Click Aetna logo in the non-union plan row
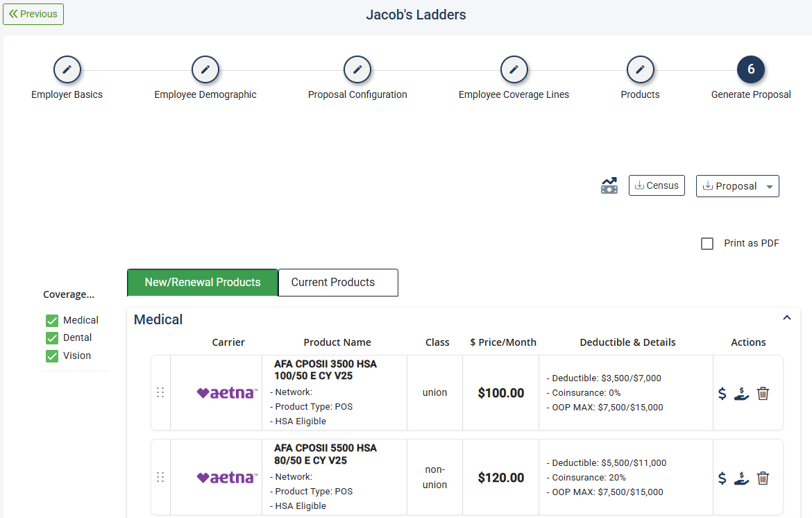 coord(227,478)
